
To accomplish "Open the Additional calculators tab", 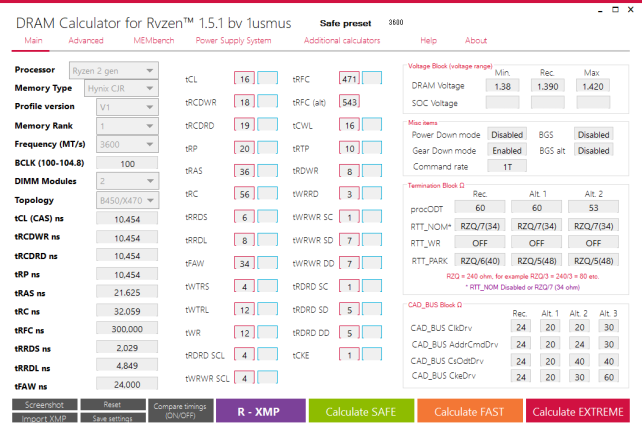I will pos(342,41).
